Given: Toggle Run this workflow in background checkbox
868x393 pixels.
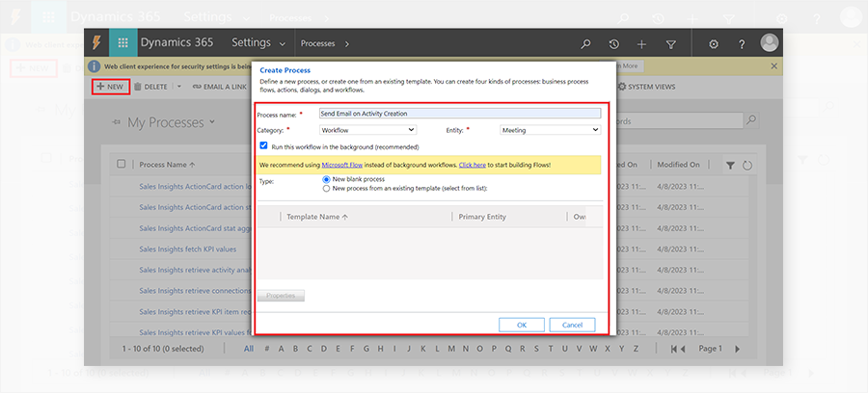Looking at the screenshot, I should pos(264,145).
